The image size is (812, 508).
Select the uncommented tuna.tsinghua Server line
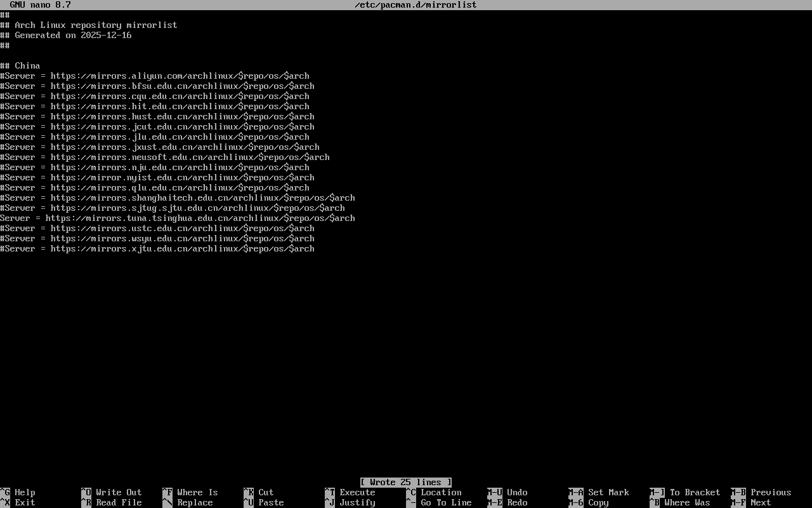coord(178,218)
